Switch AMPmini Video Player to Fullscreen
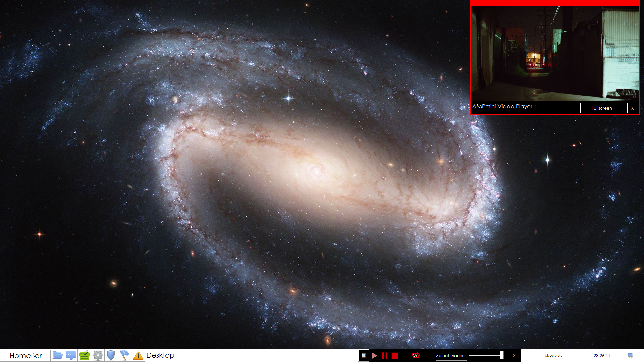644x362 pixels. point(602,108)
